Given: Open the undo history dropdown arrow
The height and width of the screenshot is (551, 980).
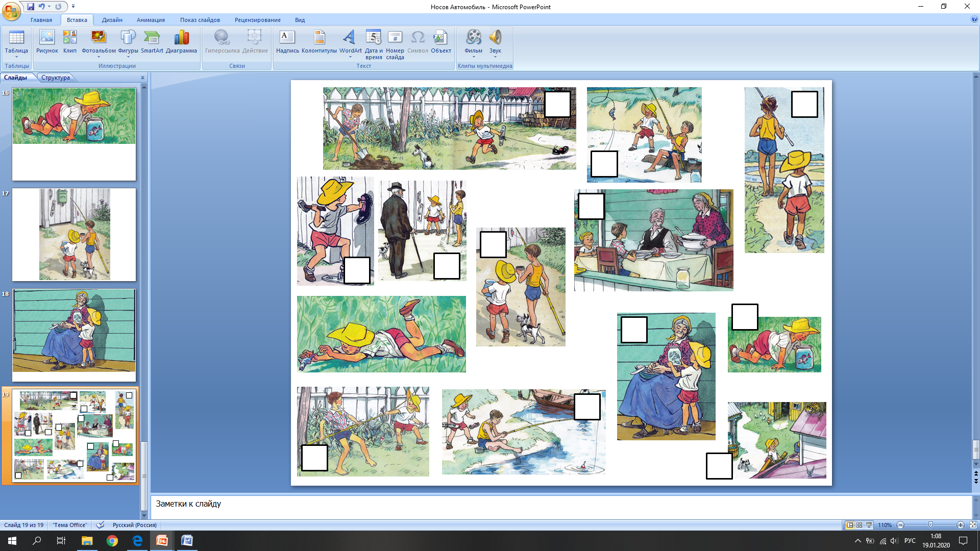Looking at the screenshot, I should 49,7.
